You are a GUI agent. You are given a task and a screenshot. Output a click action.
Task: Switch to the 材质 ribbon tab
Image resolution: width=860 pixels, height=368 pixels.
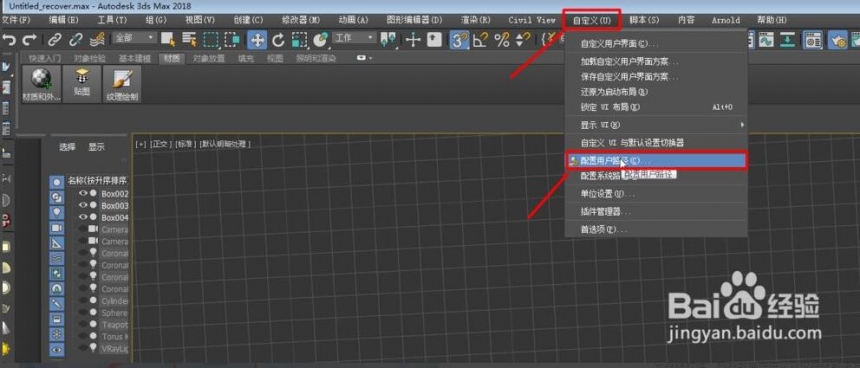point(172,58)
